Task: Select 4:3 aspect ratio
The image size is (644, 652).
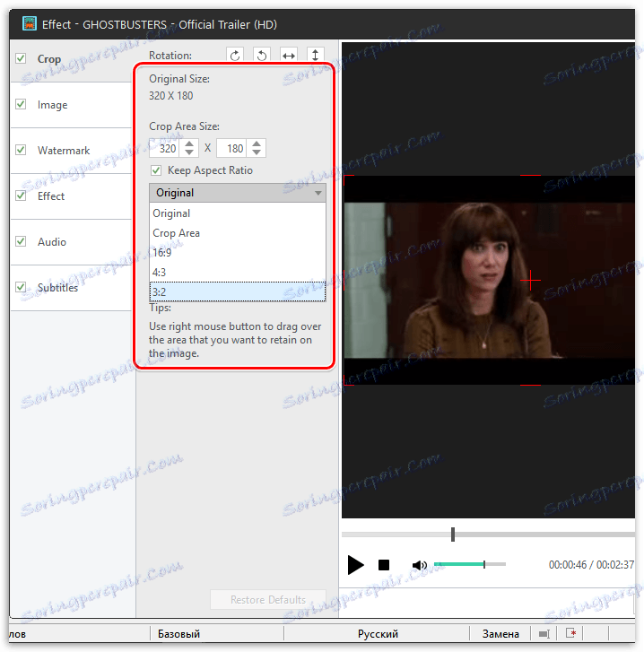Action: pos(238,272)
